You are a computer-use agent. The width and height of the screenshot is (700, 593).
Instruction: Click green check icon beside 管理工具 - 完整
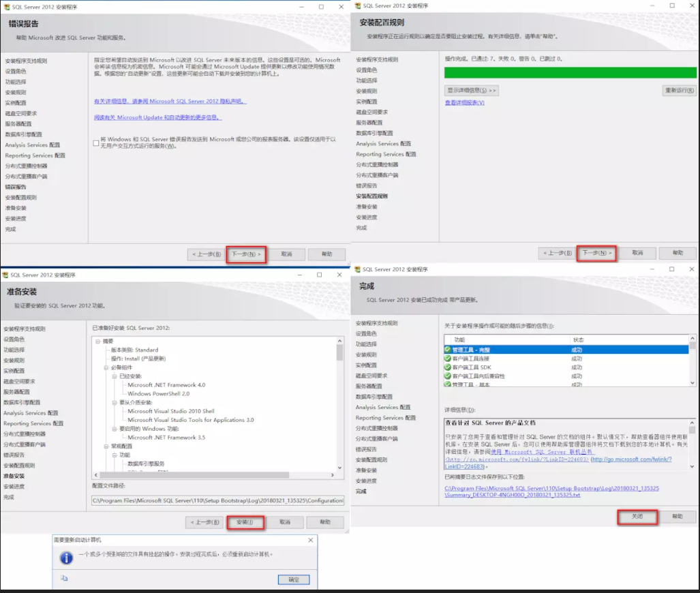click(x=448, y=350)
